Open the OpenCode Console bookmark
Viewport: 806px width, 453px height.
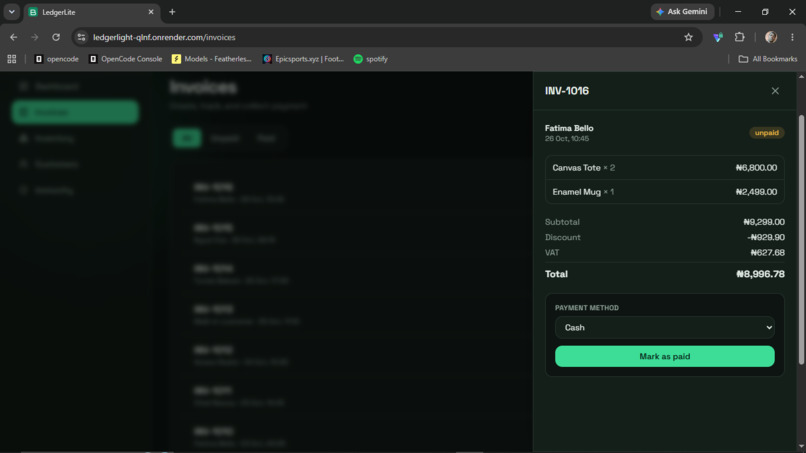click(x=125, y=59)
